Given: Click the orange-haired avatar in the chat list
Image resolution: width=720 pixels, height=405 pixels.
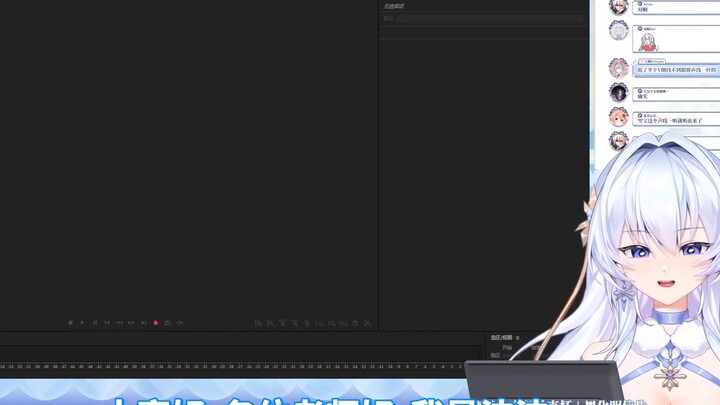Looking at the screenshot, I should click(619, 117).
